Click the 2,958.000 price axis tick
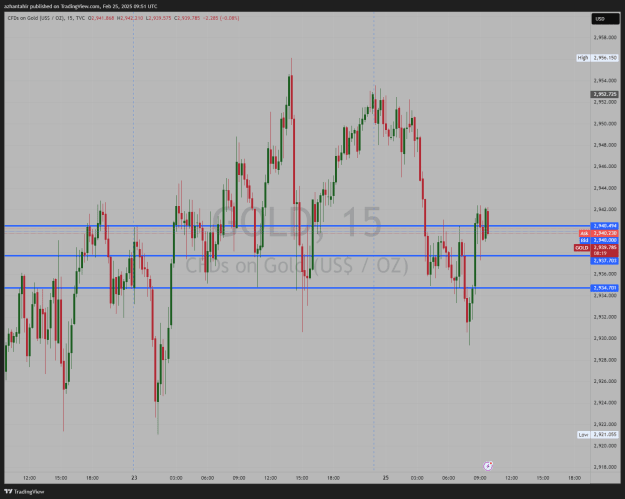 click(605, 37)
